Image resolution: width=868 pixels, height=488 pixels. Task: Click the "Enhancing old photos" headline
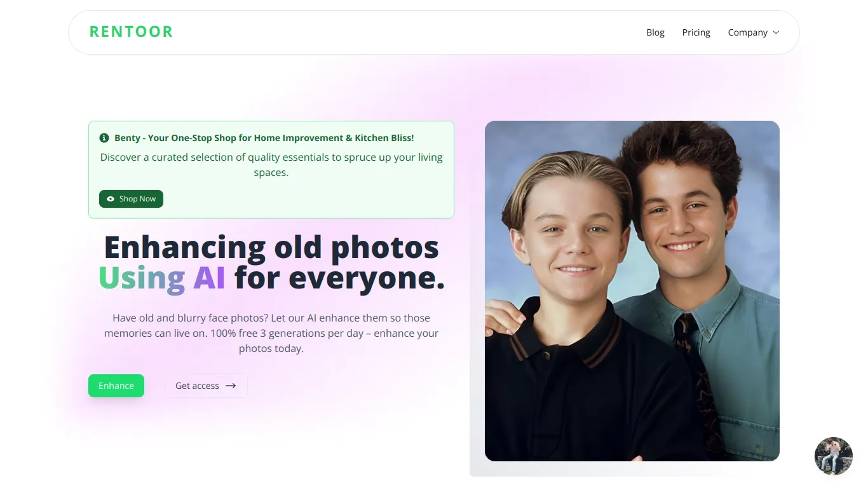tap(271, 247)
